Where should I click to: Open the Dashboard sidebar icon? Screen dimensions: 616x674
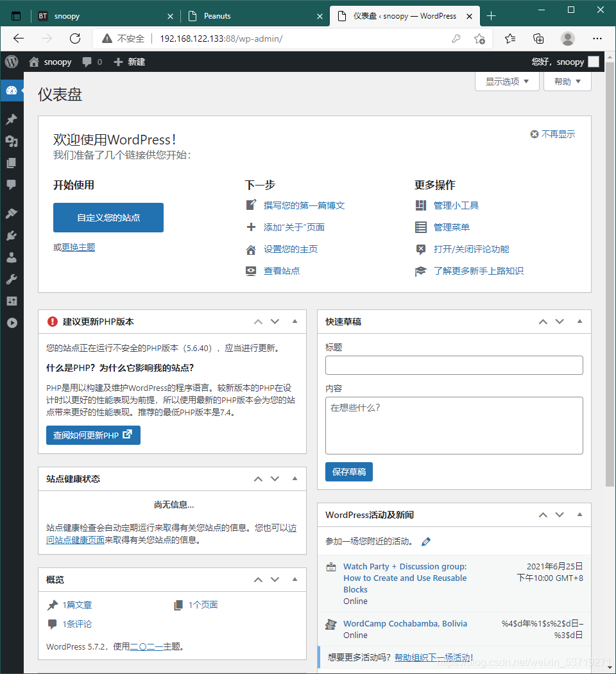(x=12, y=91)
